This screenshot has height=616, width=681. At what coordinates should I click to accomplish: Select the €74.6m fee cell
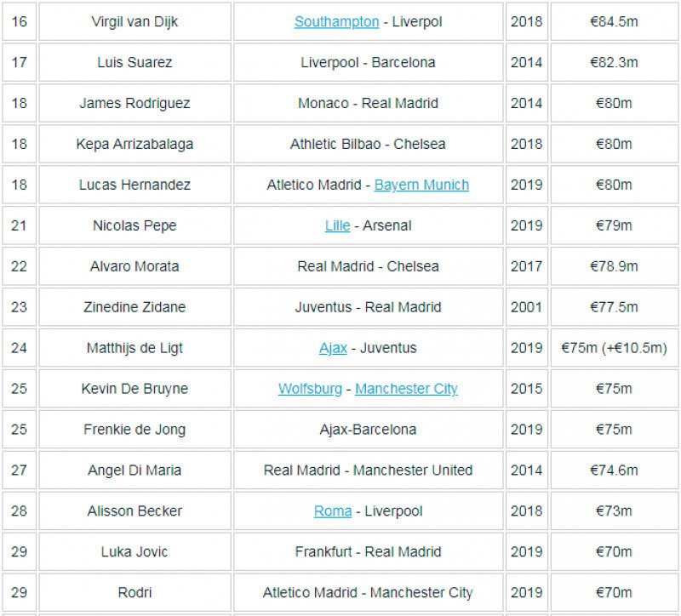click(614, 471)
